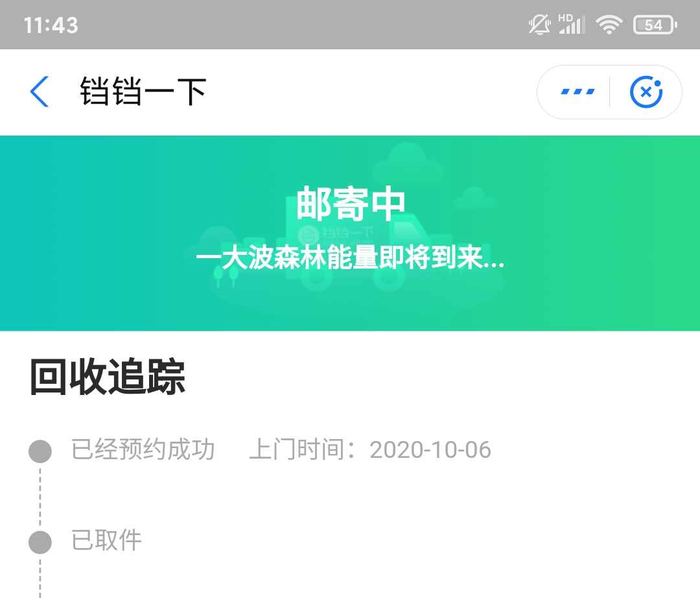Tap the Wi-Fi status icon
The width and height of the screenshot is (700, 598).
point(609,25)
